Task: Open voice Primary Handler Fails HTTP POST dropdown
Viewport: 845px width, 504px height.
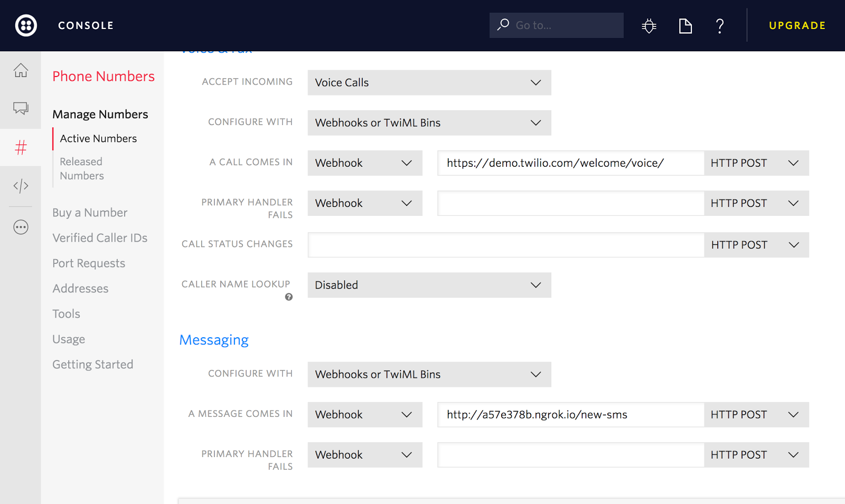Action: pos(756,203)
